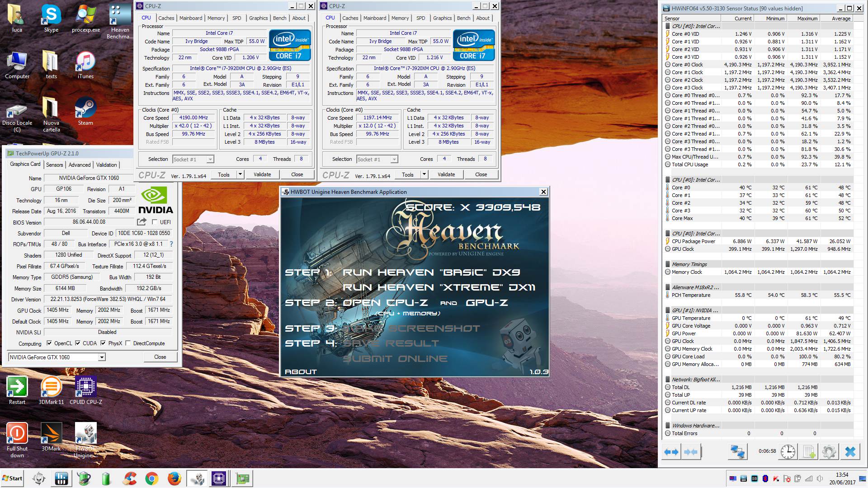Open the Steam desktop shortcut
Viewport: 868px width, 488px height.
pos(85,112)
